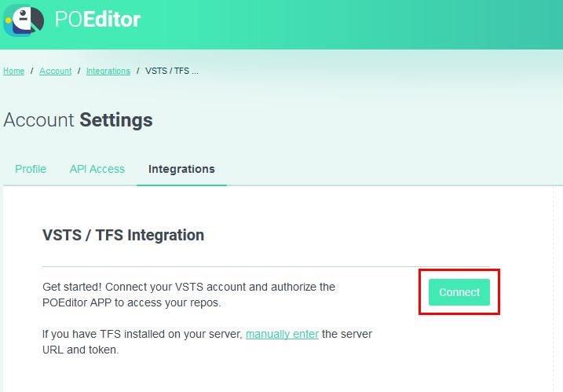This screenshot has width=563, height=392.
Task: Click the Account Settings page heading
Action: [78, 119]
